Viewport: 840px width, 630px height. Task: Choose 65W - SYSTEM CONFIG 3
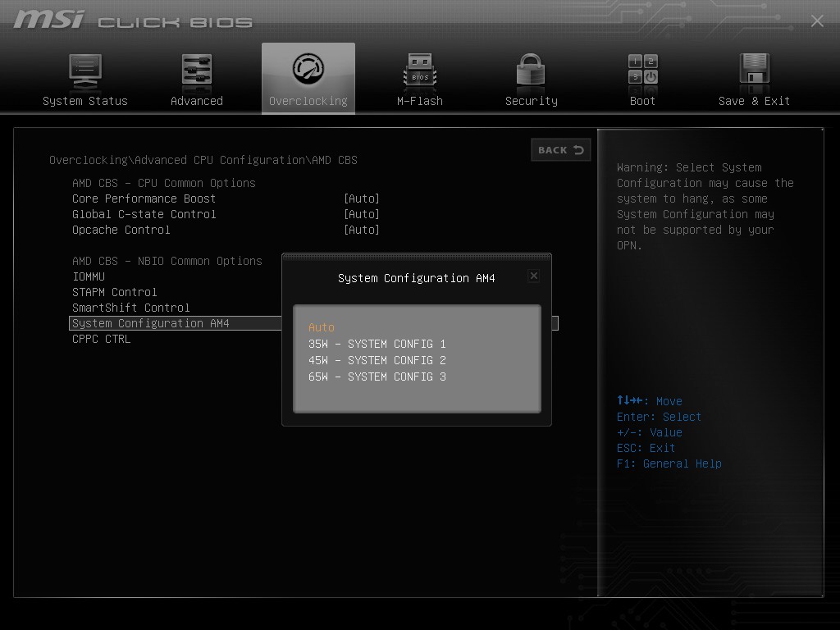(x=377, y=377)
